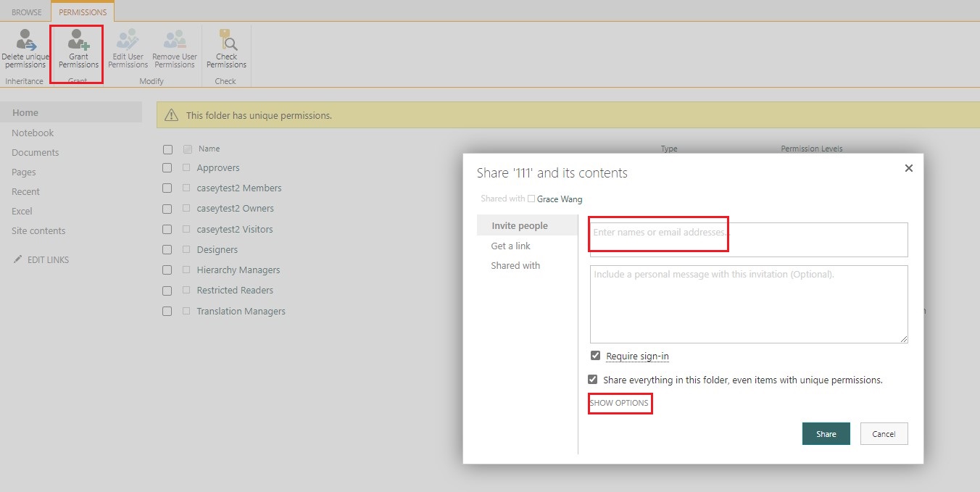Click the Cancel button
Image resolution: width=980 pixels, height=492 pixels.
coord(884,434)
